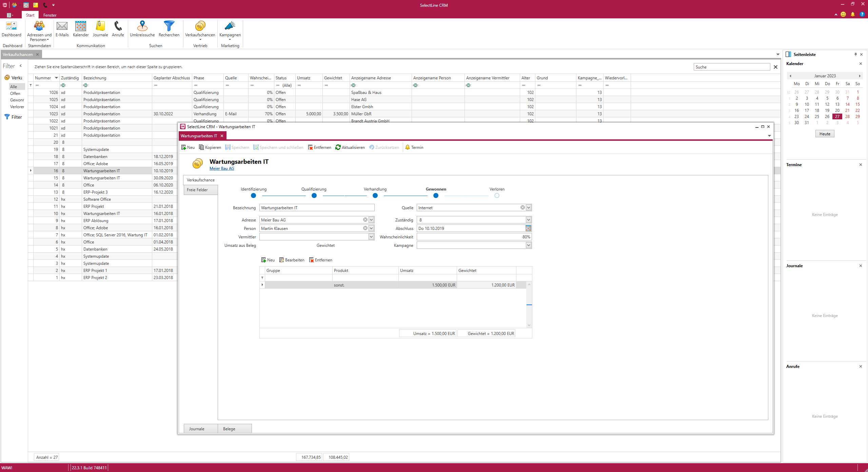868x472 pixels.
Task: Click Bearbeiten above product table
Action: click(292, 260)
